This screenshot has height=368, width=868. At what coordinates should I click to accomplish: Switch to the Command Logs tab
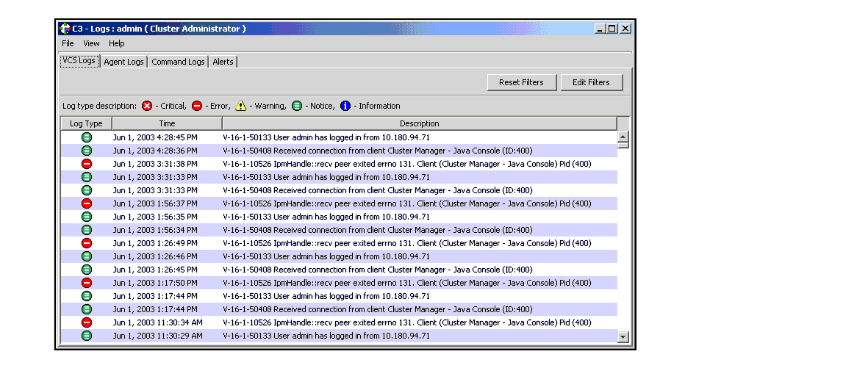coord(178,62)
